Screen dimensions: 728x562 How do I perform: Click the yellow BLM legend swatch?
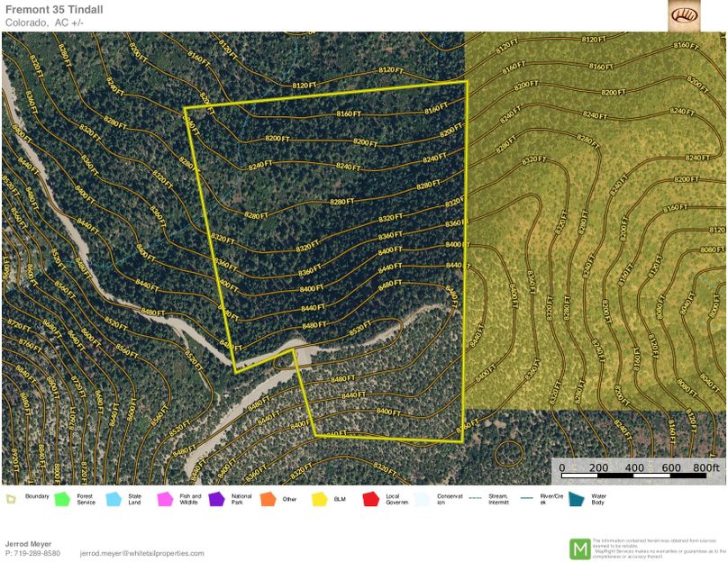(x=319, y=498)
